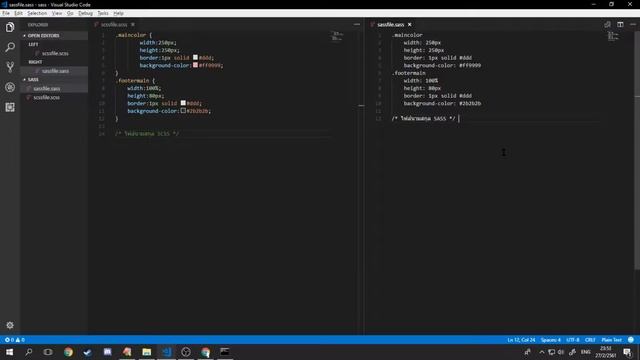Open the More Actions menu of left editor
This screenshot has width=640, height=360.
point(357,24)
